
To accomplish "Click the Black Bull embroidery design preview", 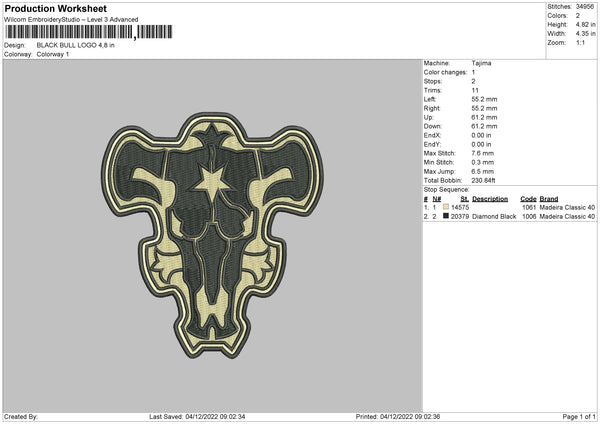I will pos(212,235).
